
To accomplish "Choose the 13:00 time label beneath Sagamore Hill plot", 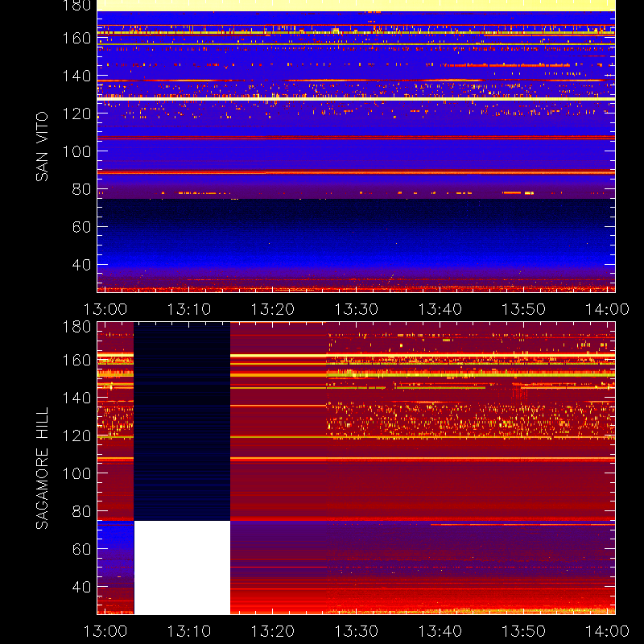I will [x=105, y=631].
